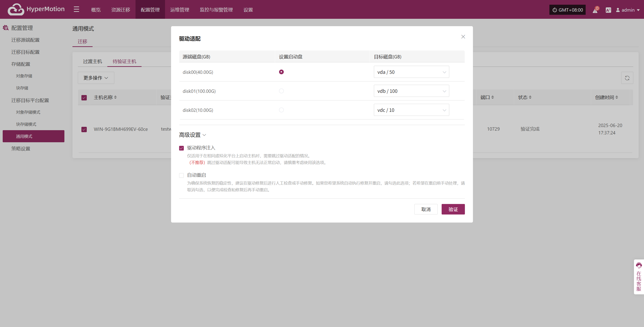Open the vdc / 10 target disk dropdown
This screenshot has height=327, width=644.
coord(411,110)
